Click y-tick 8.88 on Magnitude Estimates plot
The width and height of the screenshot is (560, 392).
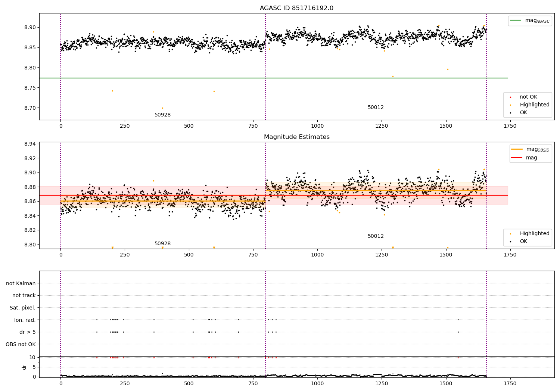pyautogui.click(x=29, y=187)
